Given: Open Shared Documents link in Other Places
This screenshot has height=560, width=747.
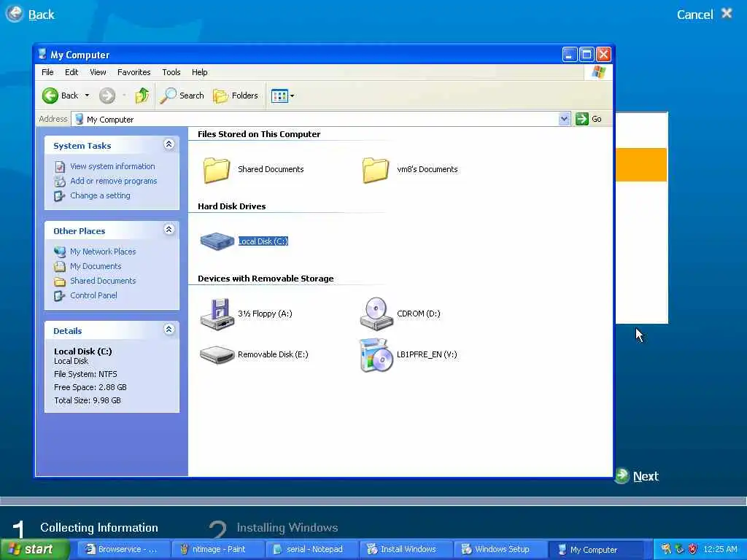Looking at the screenshot, I should click(103, 281).
